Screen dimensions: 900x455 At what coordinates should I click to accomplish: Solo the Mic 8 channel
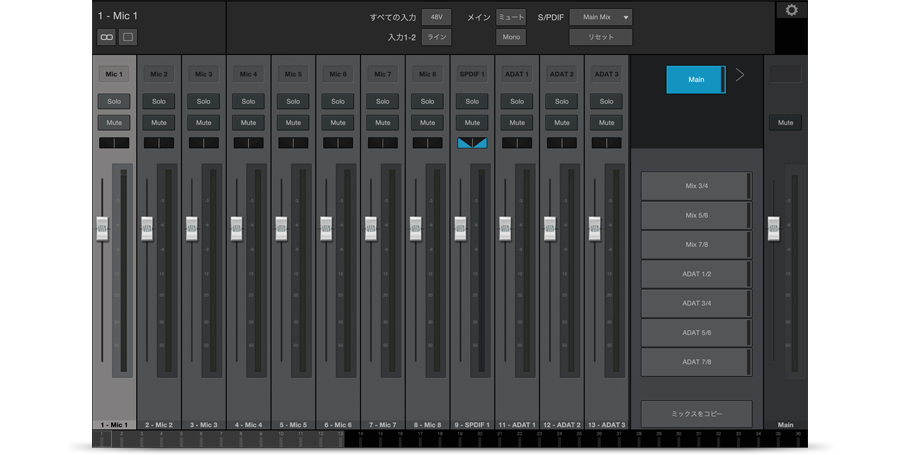(x=427, y=102)
